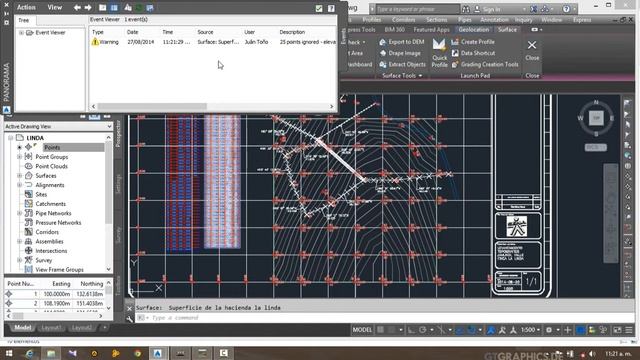This screenshot has width=640, height=360.
Task: Click the binoculars search icon
Action: click(x=466, y=9)
